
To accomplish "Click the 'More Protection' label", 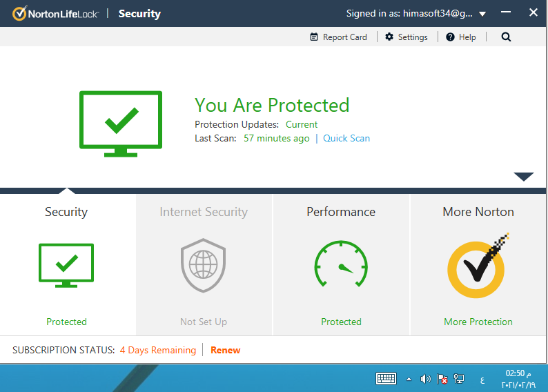I will click(x=478, y=322).
